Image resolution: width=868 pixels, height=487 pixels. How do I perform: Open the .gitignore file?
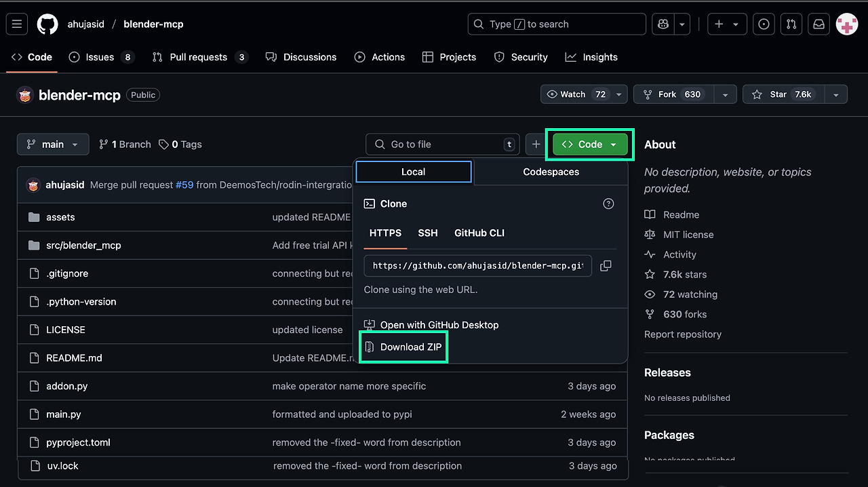click(x=67, y=273)
